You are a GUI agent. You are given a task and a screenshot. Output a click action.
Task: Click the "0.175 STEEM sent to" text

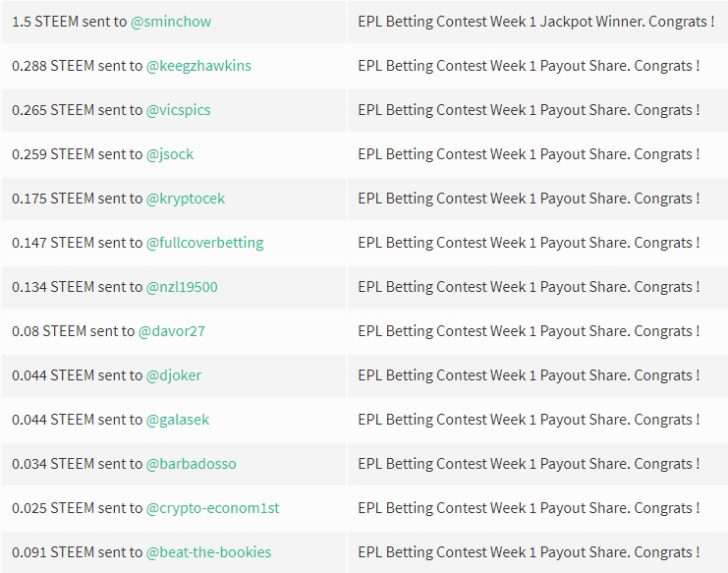coord(77,198)
